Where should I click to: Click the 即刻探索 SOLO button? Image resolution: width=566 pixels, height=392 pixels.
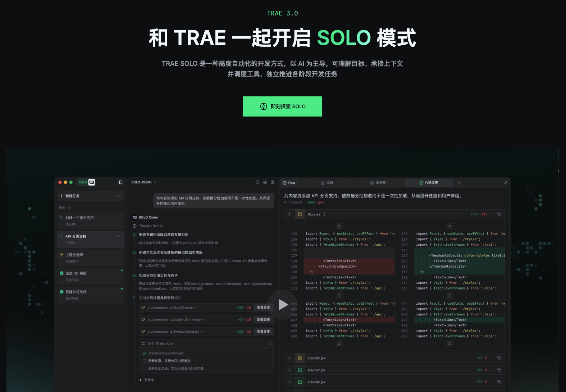point(283,106)
